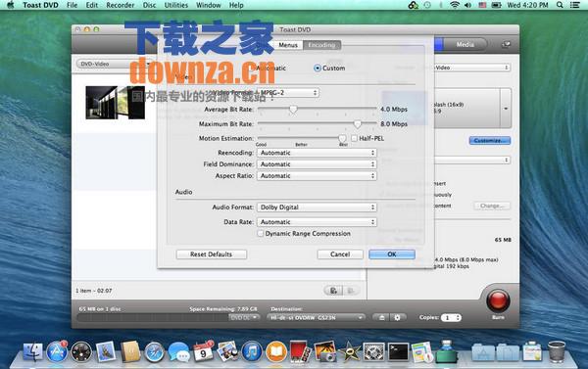Open Video Format MPEG-2 dropdown

(x=288, y=93)
